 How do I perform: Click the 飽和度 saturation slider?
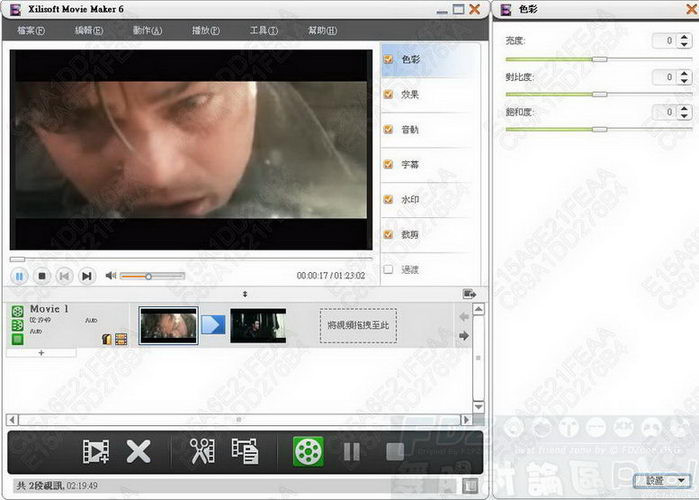599,129
